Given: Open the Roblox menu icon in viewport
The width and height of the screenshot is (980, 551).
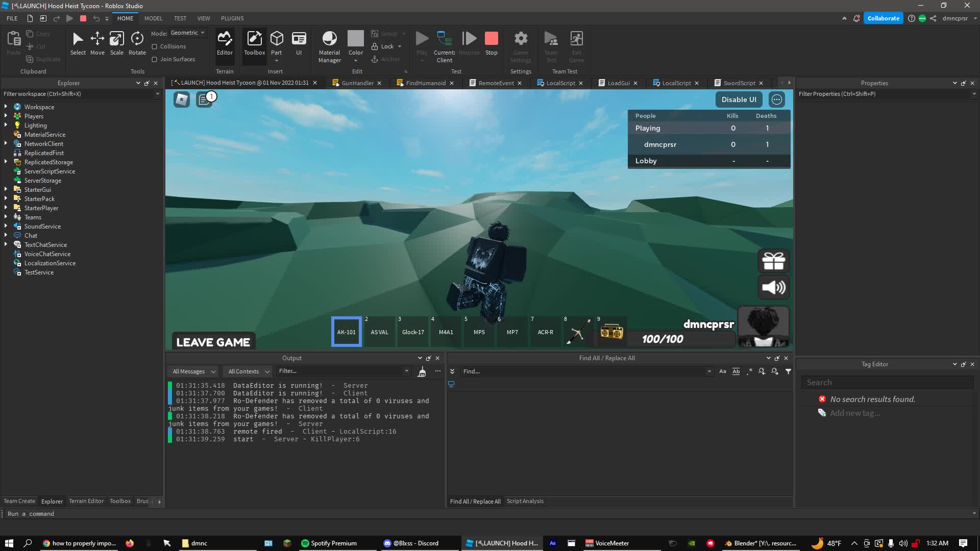Looking at the screenshot, I should pyautogui.click(x=181, y=99).
